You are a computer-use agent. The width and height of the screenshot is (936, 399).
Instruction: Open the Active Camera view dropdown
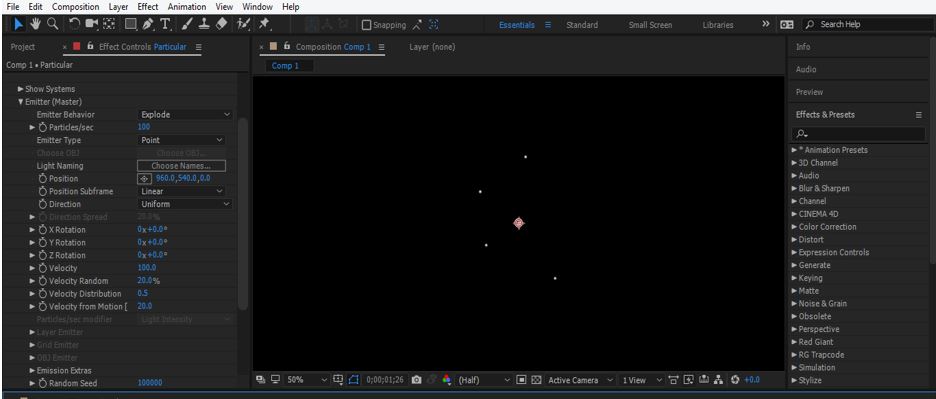(581, 380)
